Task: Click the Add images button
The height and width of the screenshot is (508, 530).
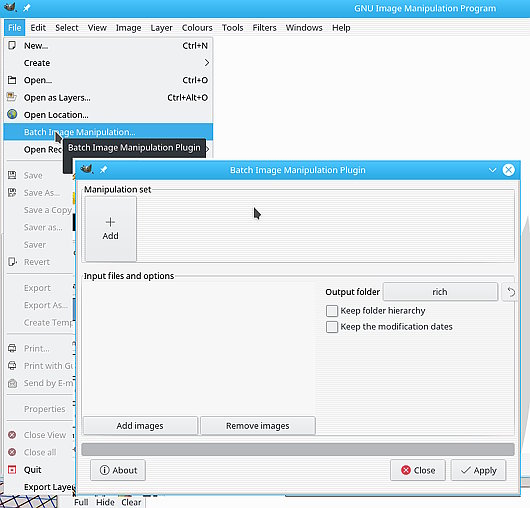Action: coord(140,426)
